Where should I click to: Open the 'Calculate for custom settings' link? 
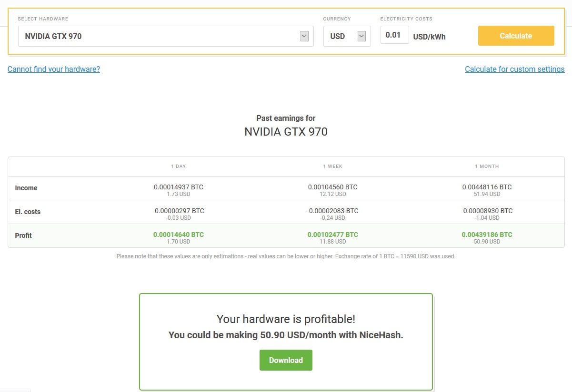pos(514,69)
